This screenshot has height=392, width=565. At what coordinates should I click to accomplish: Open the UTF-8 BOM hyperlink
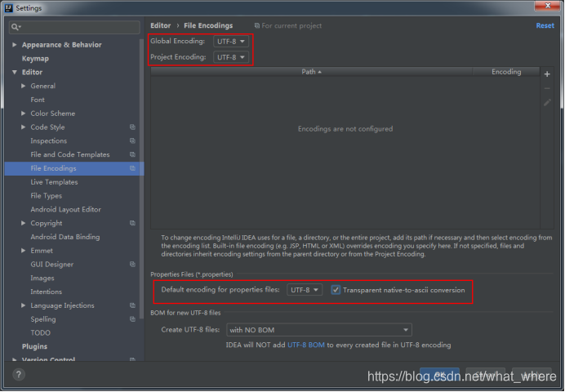[306, 345]
